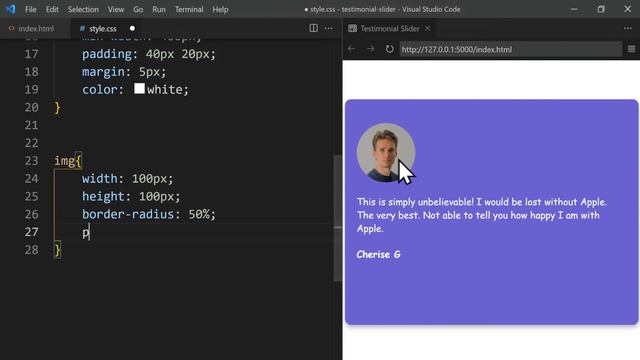
Task: Click line number 23 in the gutter
Action: (31, 161)
